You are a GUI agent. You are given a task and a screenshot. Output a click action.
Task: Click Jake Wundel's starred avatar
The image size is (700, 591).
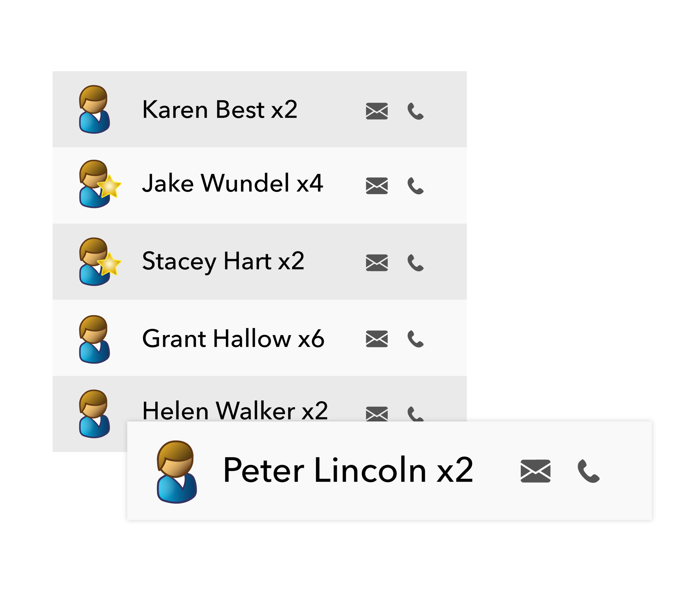[x=99, y=184]
